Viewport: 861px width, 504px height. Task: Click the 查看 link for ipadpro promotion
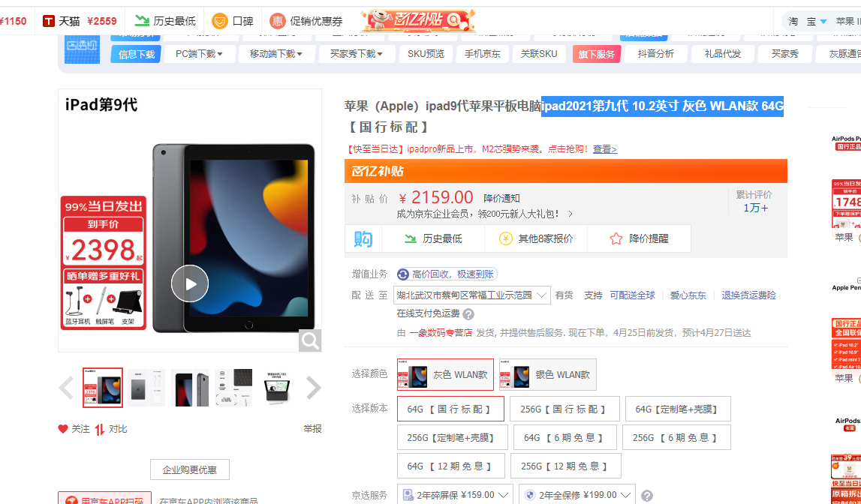pos(604,149)
